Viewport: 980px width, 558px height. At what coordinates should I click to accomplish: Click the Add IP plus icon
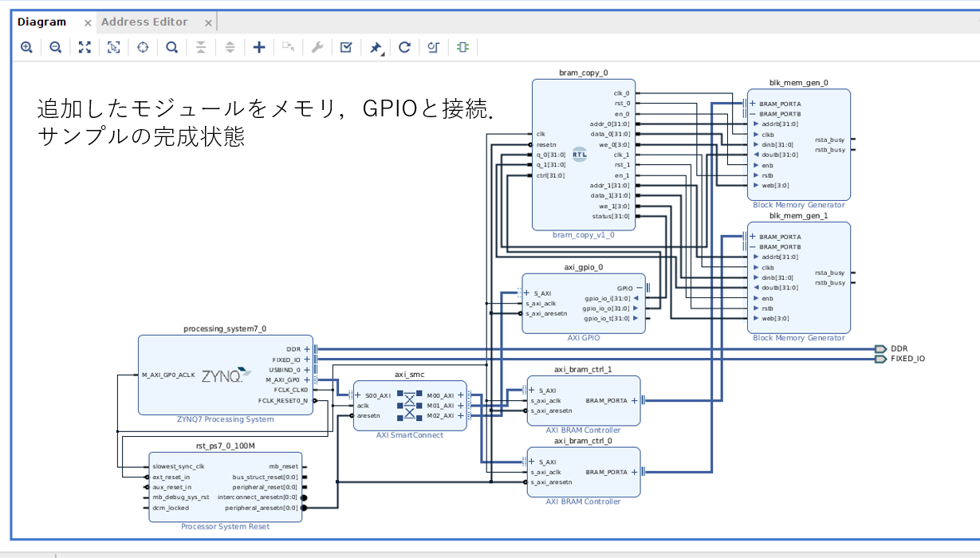tap(258, 47)
